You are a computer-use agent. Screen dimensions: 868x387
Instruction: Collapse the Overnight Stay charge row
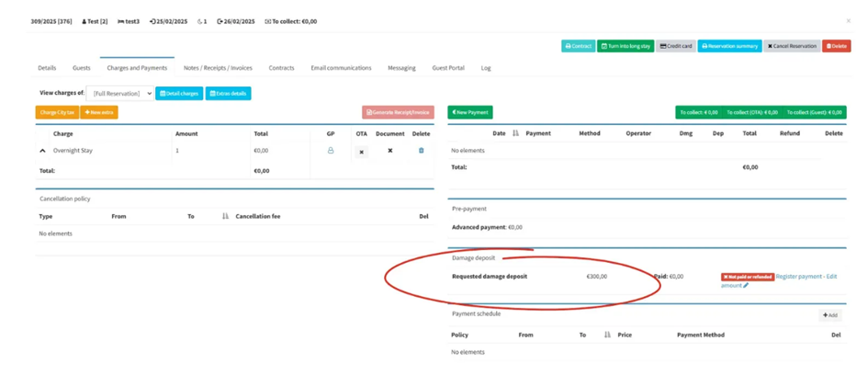click(42, 151)
